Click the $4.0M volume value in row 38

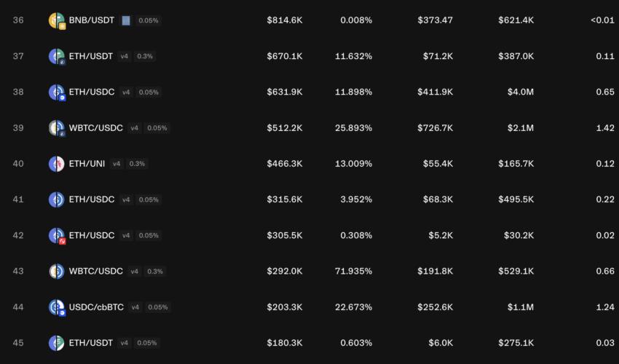(520, 92)
